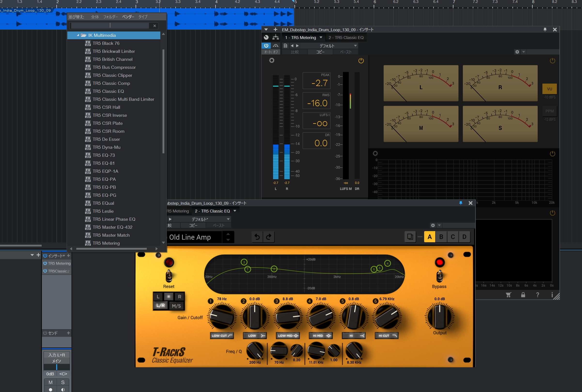Click the sidechain icon in Metering toolbar
This screenshot has height=392, width=582.
click(x=275, y=46)
